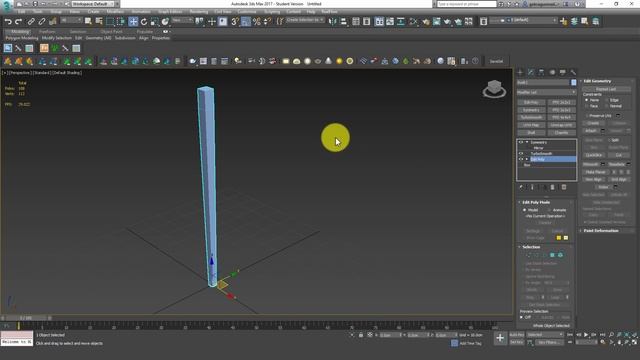Open the Modifier List dropdown

tap(547, 92)
